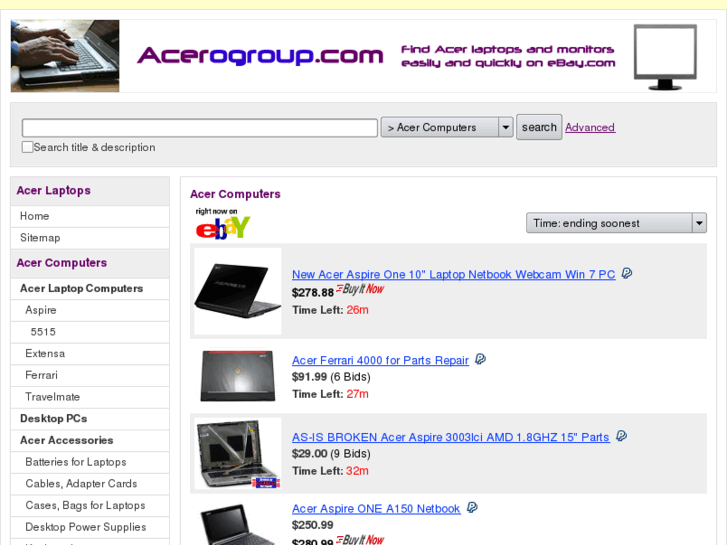Click the $91.99 (6 Bids) price text
Screen dimensions: 727x545
coord(331,377)
